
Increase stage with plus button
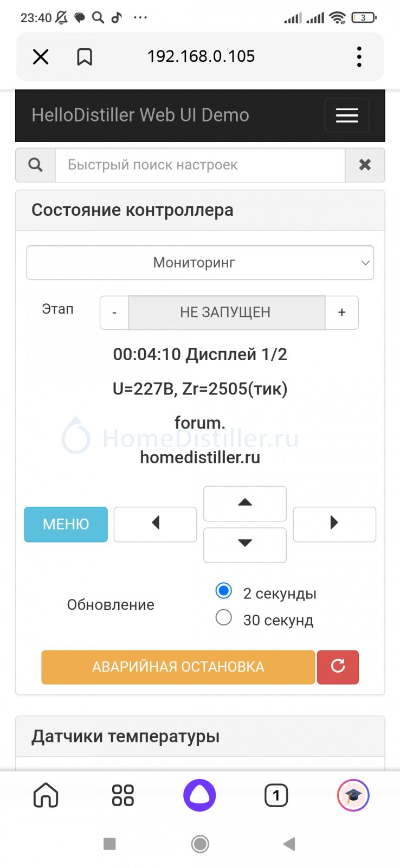pos(341,312)
